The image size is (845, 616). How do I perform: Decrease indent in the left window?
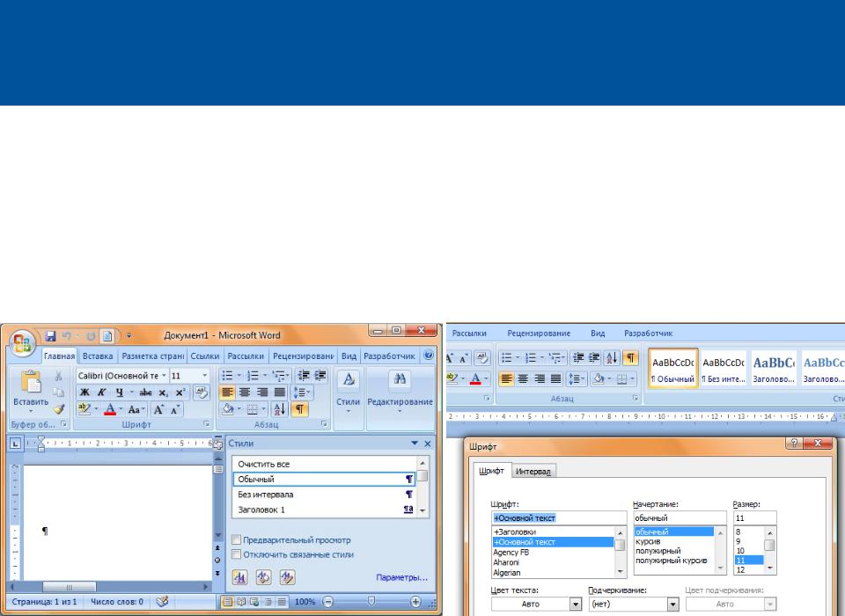tap(304, 375)
